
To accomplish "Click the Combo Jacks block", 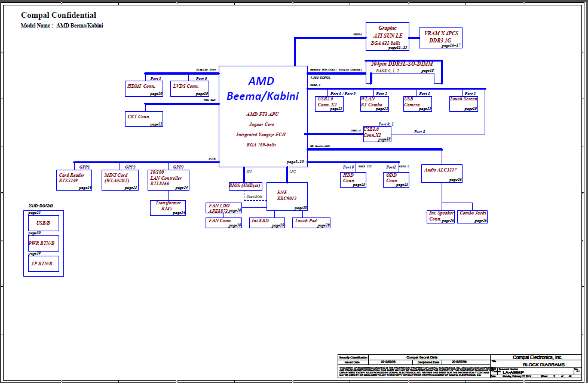I will (x=473, y=217).
